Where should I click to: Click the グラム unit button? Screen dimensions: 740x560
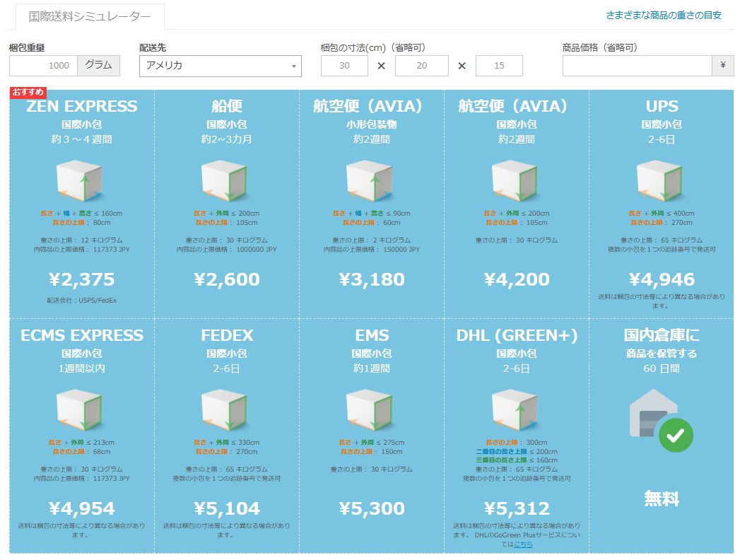click(99, 66)
